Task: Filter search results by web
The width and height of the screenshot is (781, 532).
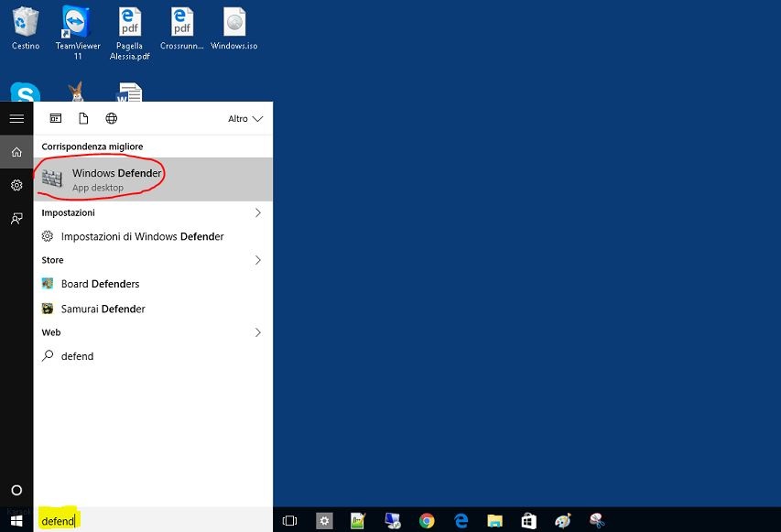Action: 112,118
